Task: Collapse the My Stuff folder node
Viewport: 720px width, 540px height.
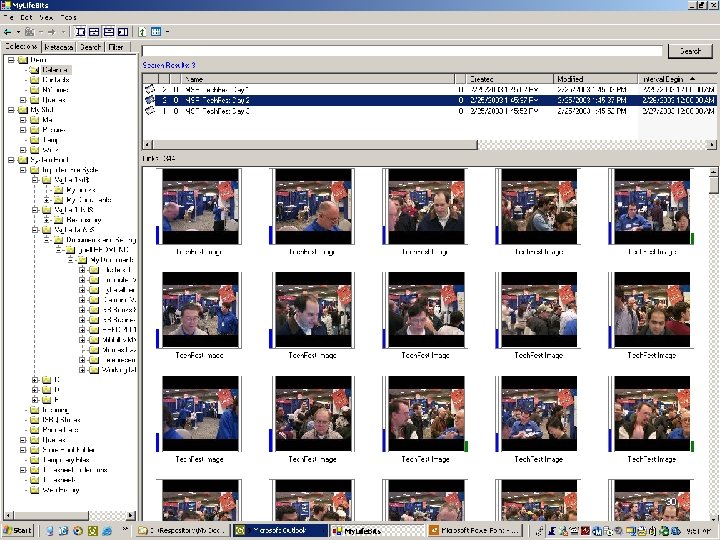Action: coord(11,110)
